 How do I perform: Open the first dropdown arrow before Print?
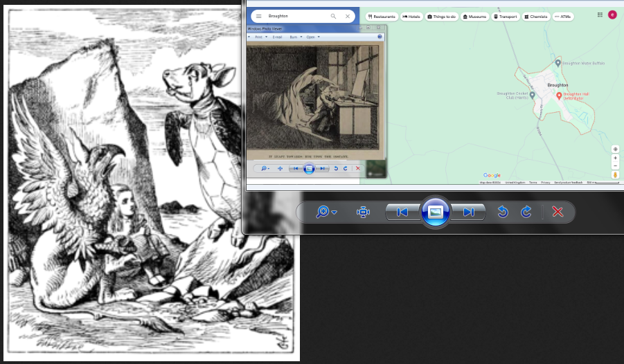click(249, 37)
